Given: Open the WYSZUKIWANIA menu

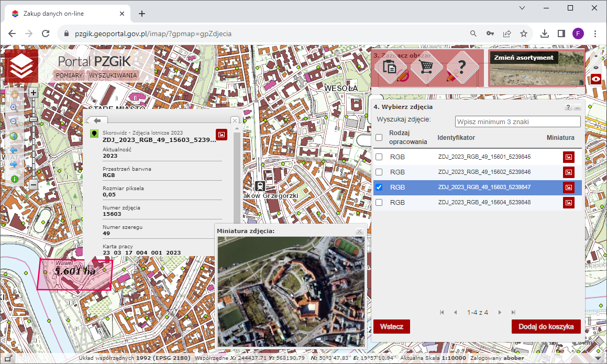Looking at the screenshot, I should [x=113, y=75].
